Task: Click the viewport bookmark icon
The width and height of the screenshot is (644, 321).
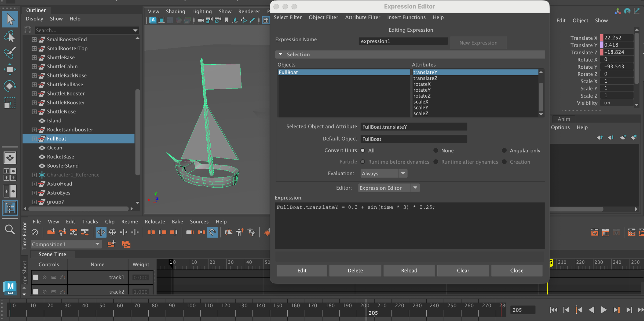Action: click(x=226, y=20)
